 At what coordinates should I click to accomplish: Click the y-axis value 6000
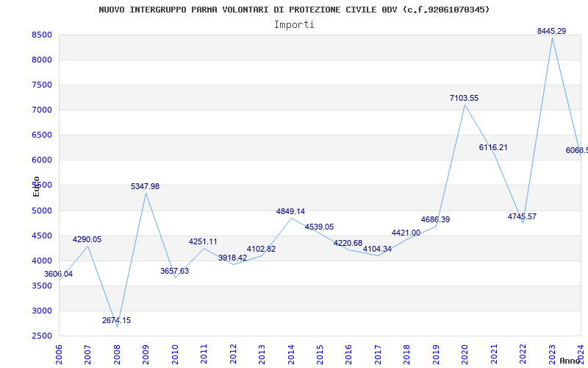point(42,160)
